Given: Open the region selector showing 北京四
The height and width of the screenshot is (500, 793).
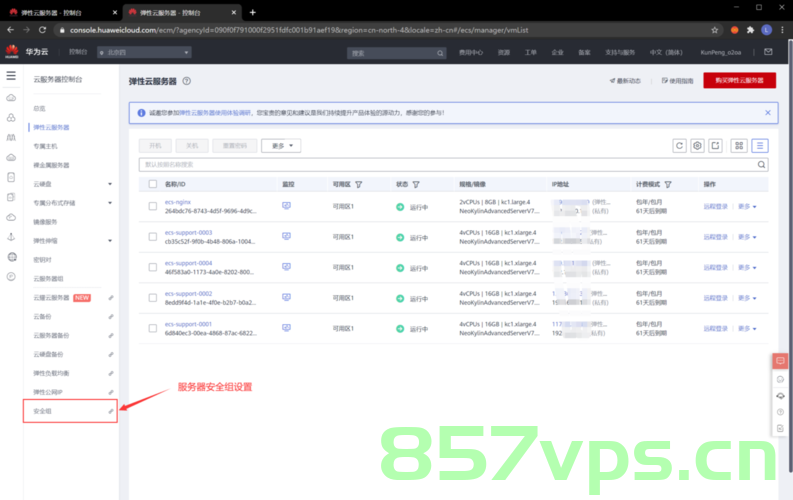Looking at the screenshot, I should [x=144, y=53].
